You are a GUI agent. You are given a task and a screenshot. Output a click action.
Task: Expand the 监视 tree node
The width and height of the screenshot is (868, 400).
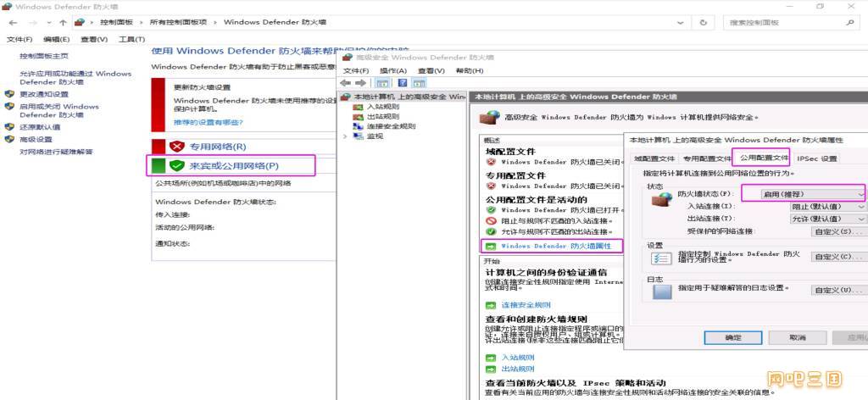[346, 136]
